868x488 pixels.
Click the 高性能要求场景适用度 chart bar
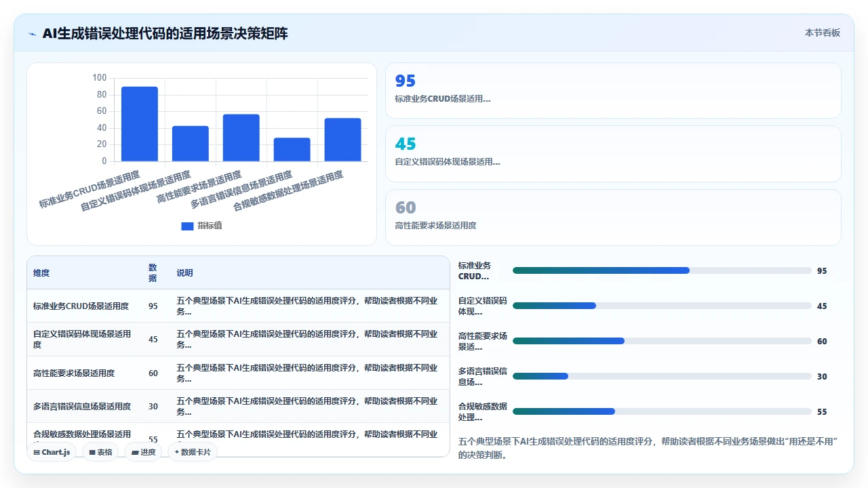[x=241, y=138]
